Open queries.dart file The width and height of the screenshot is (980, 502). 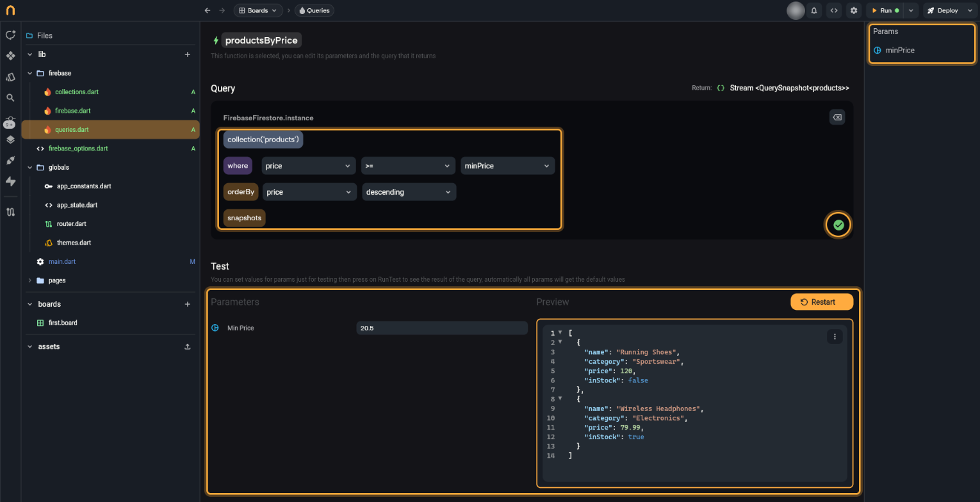pos(110,129)
